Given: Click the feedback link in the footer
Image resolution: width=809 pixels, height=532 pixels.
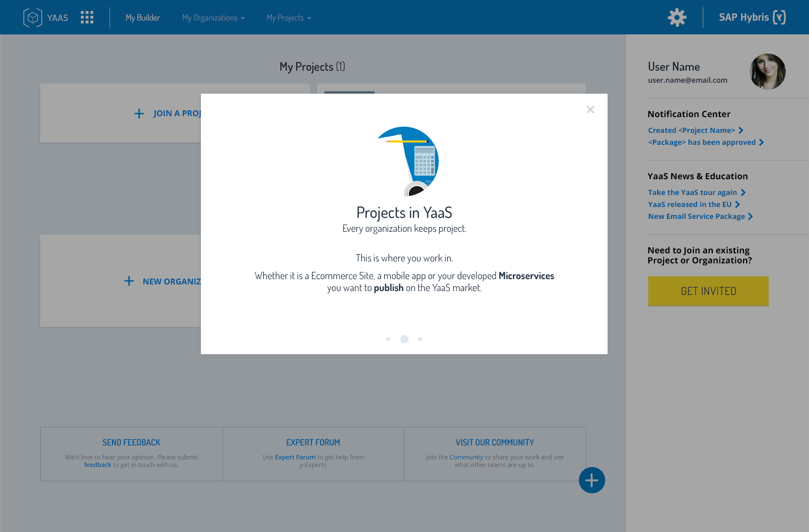Looking at the screenshot, I should coord(98,465).
